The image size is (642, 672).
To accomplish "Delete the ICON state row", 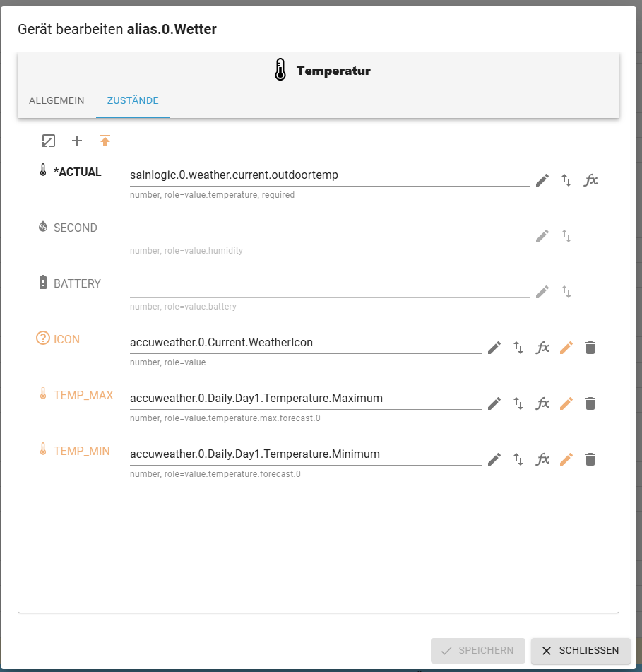I will (590, 348).
